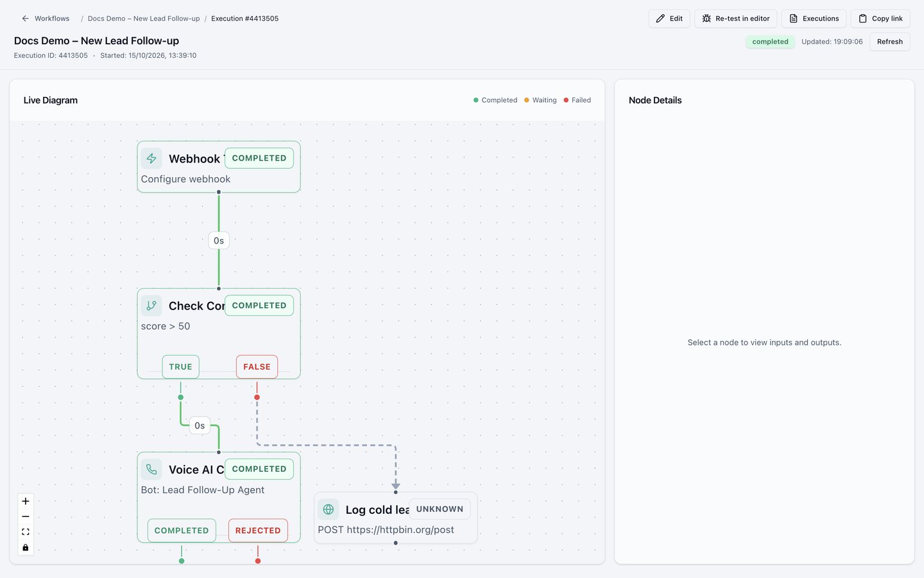The height and width of the screenshot is (578, 924).
Task: Click the Check Condition branch icon
Action: coord(151,306)
